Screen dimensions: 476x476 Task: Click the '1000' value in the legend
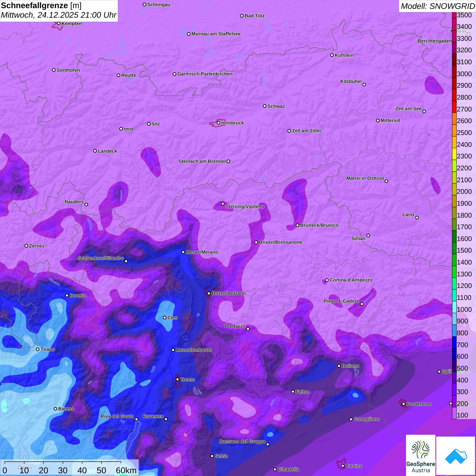pyautogui.click(x=464, y=309)
